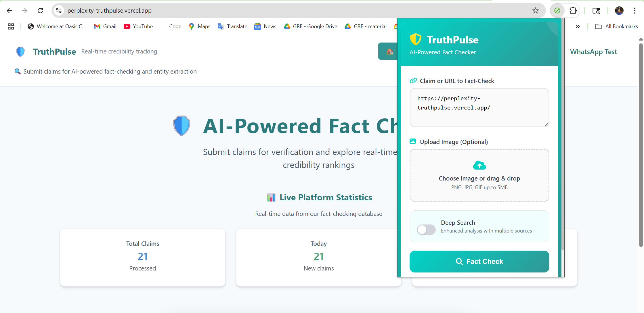This screenshot has width=644, height=313.
Task: View site information icon in address bar
Action: tap(59, 11)
